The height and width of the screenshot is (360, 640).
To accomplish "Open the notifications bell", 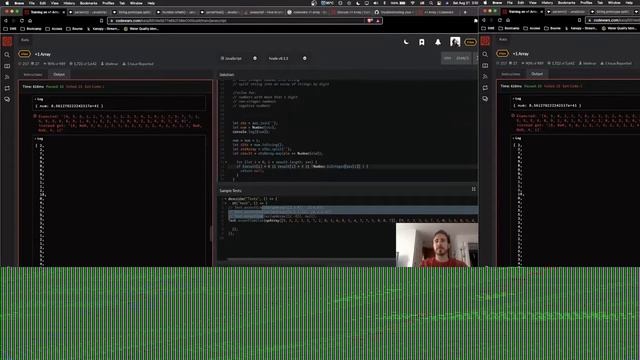I will coord(438,42).
